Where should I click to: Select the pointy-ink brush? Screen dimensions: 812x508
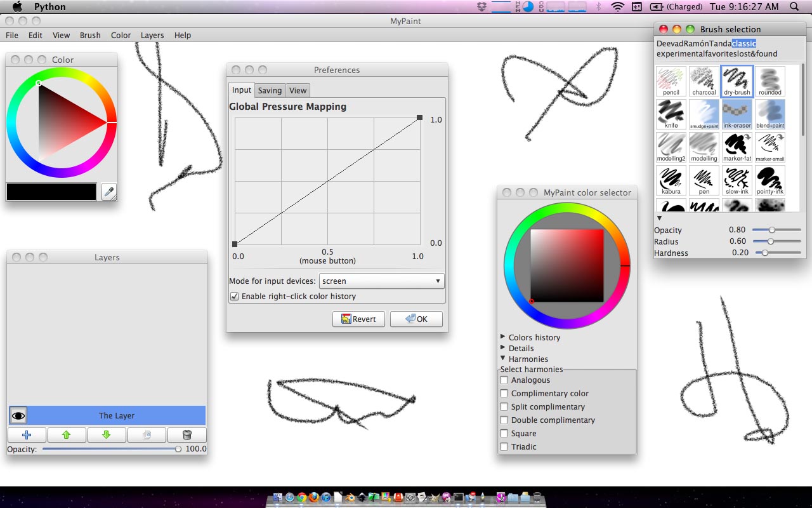pos(770,180)
